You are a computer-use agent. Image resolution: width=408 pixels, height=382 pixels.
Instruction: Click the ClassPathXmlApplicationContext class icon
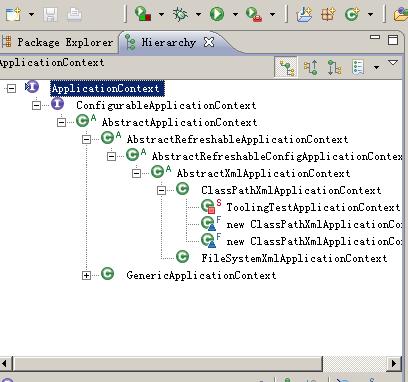183,189
